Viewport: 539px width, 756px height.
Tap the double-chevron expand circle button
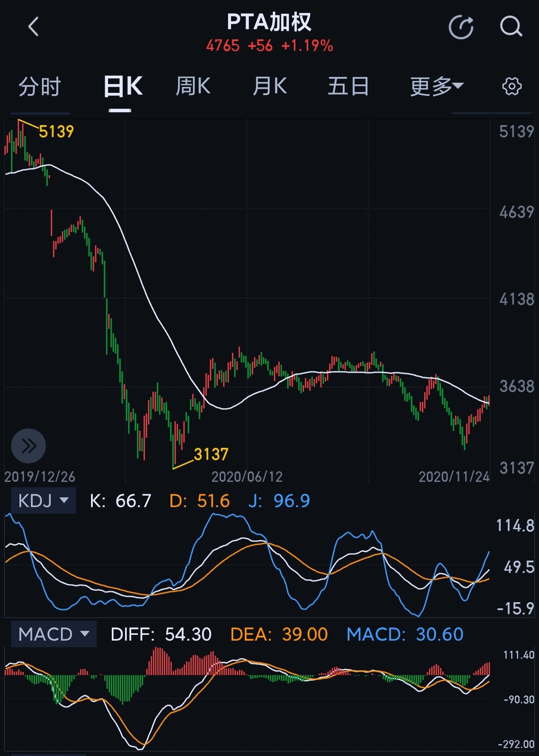coord(29,446)
